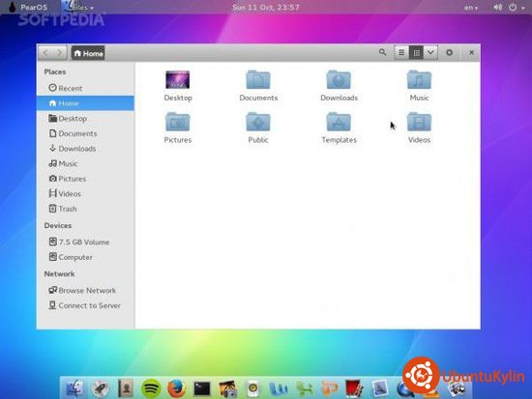Open the gear settings menu
Viewport: 532px width, 399px height.
pyautogui.click(x=449, y=52)
